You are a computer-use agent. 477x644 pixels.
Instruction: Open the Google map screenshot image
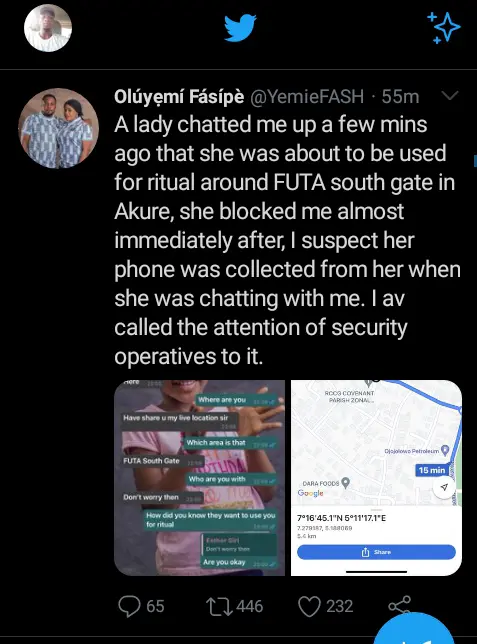[x=376, y=478]
